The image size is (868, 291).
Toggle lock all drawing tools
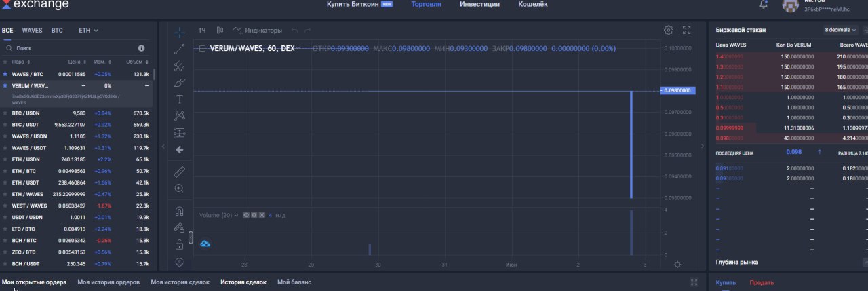179,244
